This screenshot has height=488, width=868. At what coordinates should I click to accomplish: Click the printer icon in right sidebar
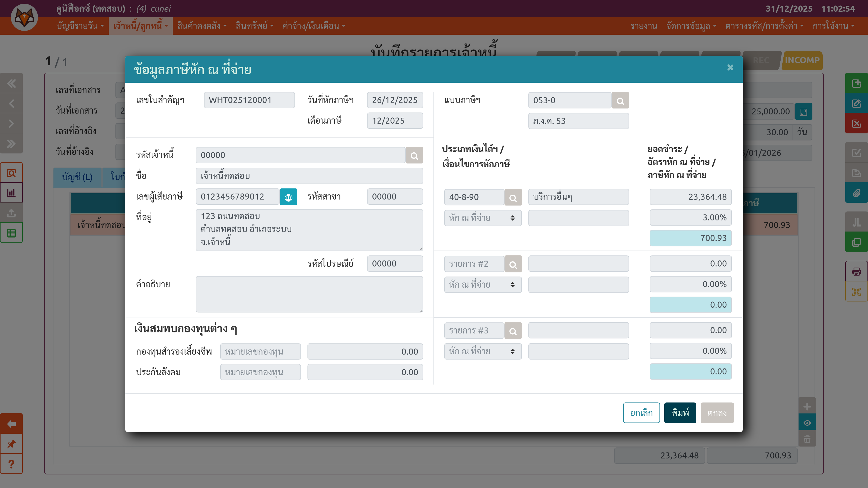(856, 271)
